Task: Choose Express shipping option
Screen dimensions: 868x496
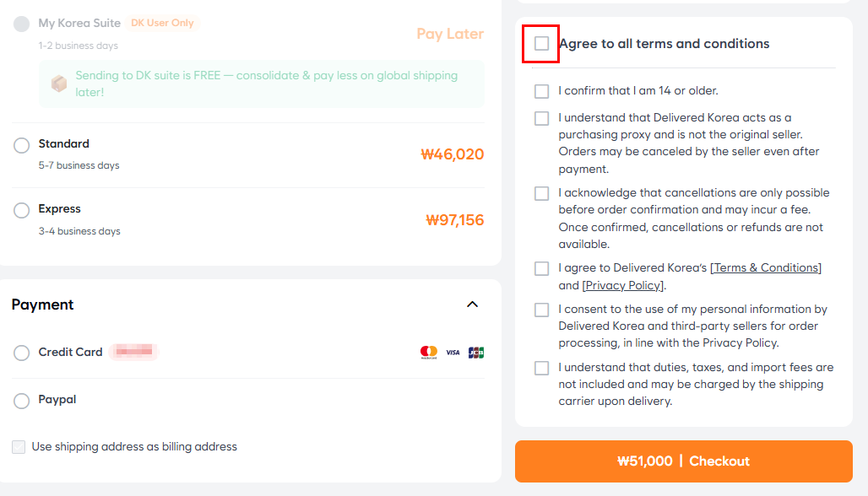Action: 22,211
